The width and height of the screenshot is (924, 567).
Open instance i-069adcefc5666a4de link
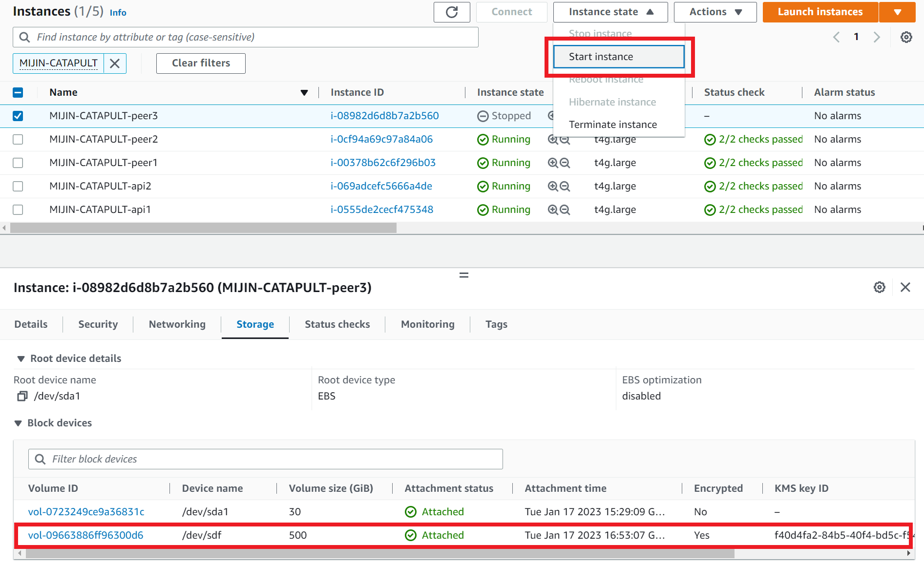381,186
